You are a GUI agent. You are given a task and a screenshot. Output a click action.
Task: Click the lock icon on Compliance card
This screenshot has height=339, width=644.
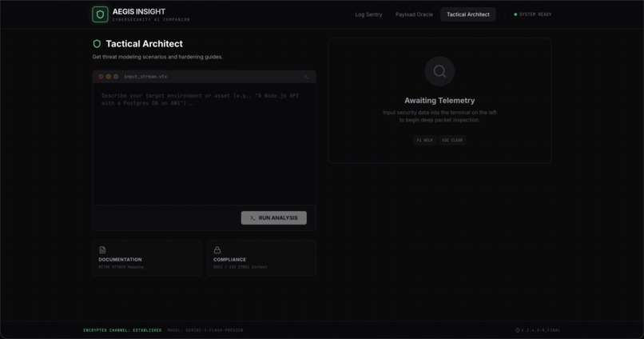point(217,249)
